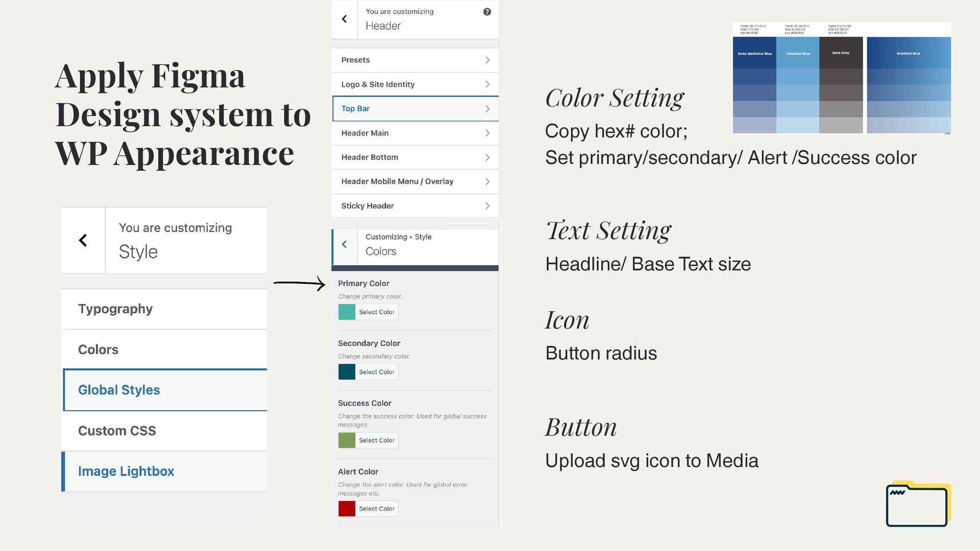This screenshot has width=980, height=551.
Task: Click the dark teal Secondary Color swatch
Action: (347, 372)
